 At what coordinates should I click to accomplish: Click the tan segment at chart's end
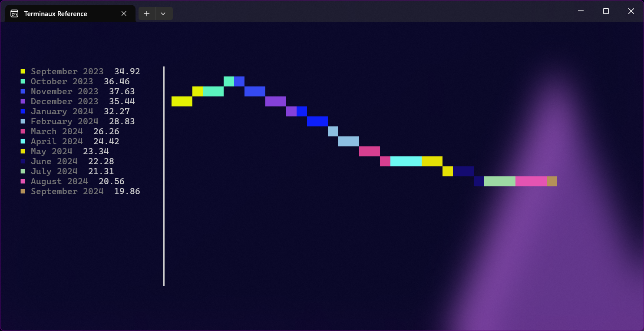[552, 181]
